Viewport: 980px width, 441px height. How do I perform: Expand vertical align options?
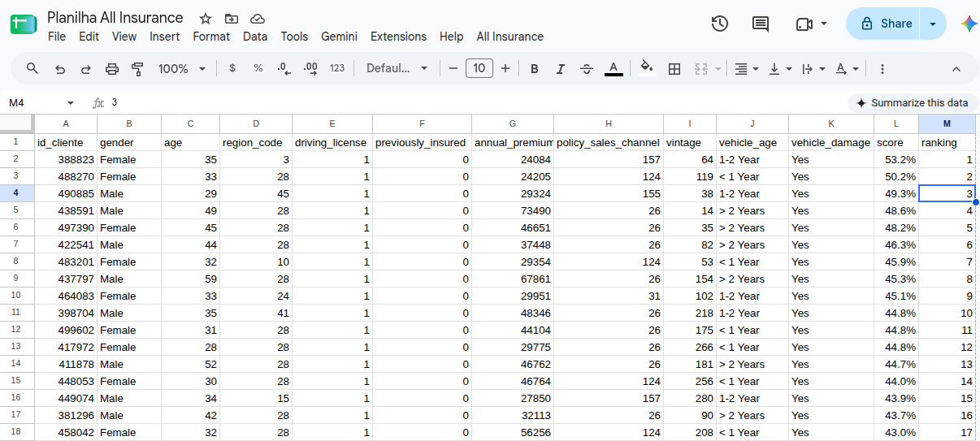pos(789,69)
